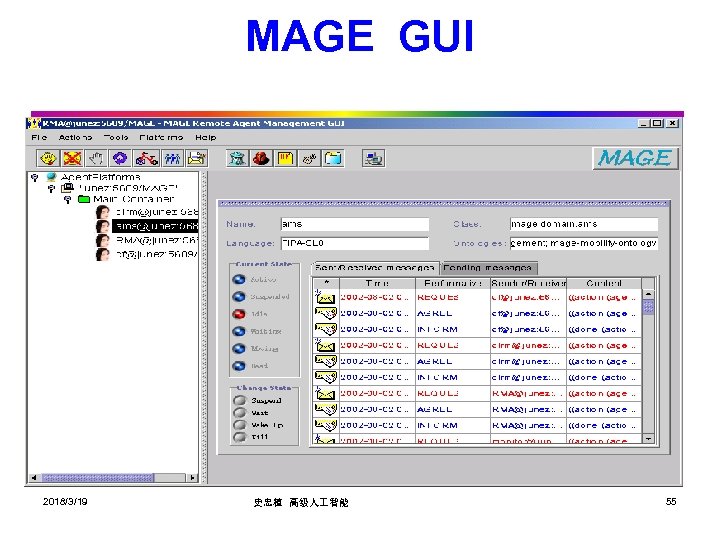This screenshot has width=720, height=540.
Task: Click the computers add-platform toolbar icon
Action: click(x=373, y=158)
